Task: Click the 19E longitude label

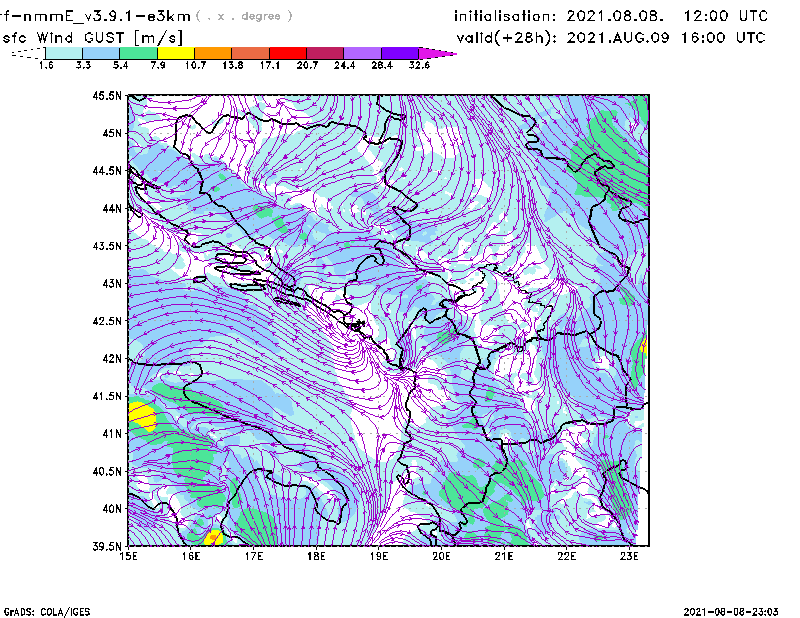Action: 379,556
